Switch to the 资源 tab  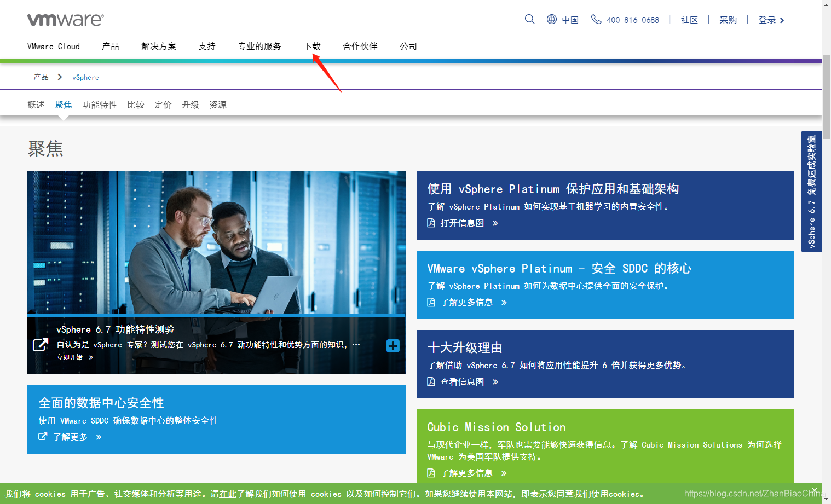218,105
